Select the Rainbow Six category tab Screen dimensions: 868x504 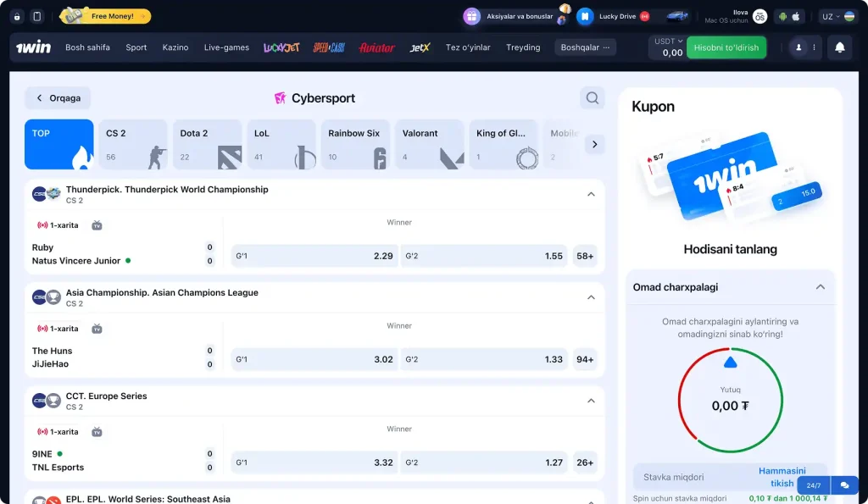(x=355, y=144)
